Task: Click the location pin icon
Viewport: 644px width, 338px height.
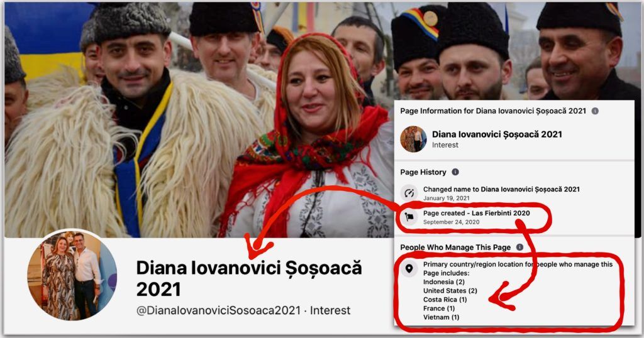Action: click(x=409, y=269)
